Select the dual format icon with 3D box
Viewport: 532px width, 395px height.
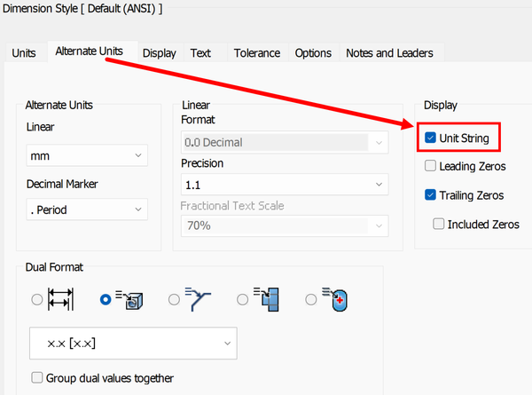tap(129, 299)
